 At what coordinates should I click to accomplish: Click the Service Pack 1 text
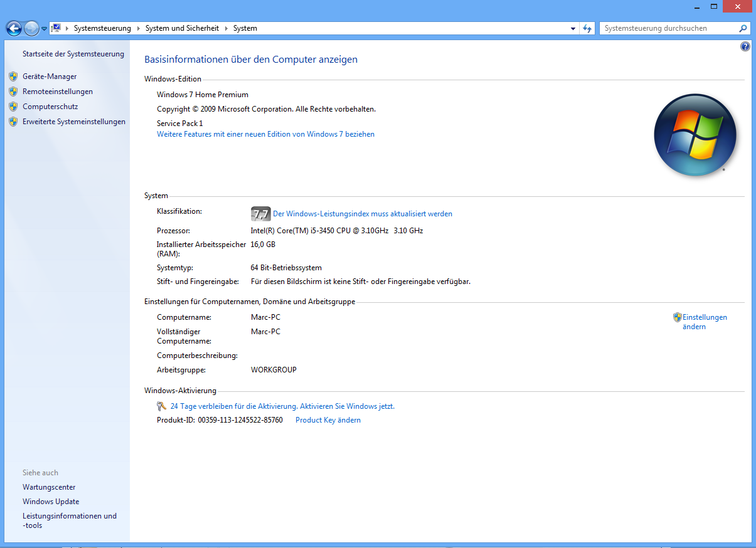coord(179,124)
